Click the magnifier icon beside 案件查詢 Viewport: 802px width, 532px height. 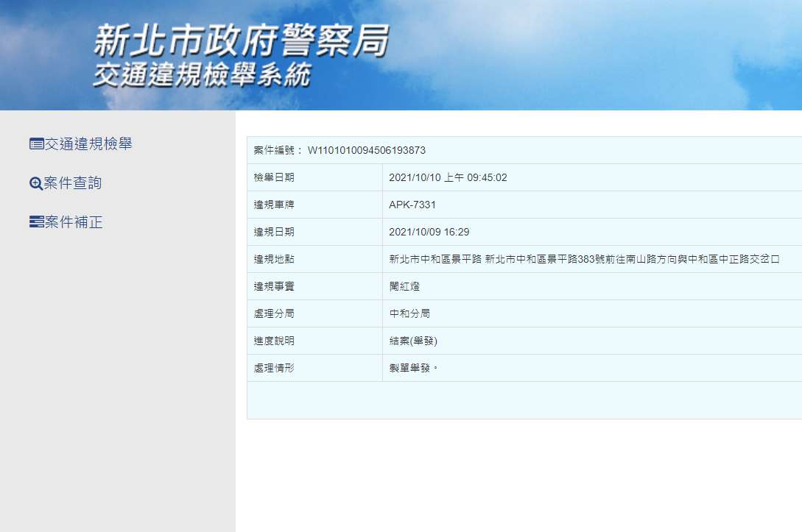click(36, 183)
